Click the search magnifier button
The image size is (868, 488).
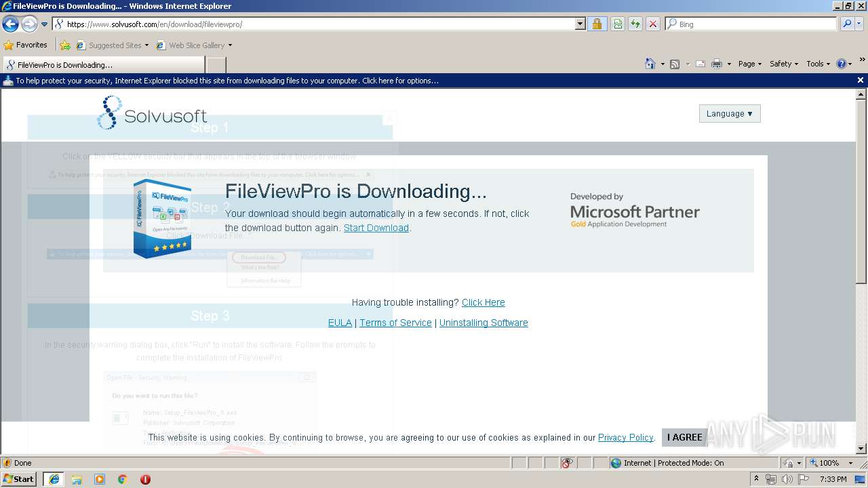846,24
